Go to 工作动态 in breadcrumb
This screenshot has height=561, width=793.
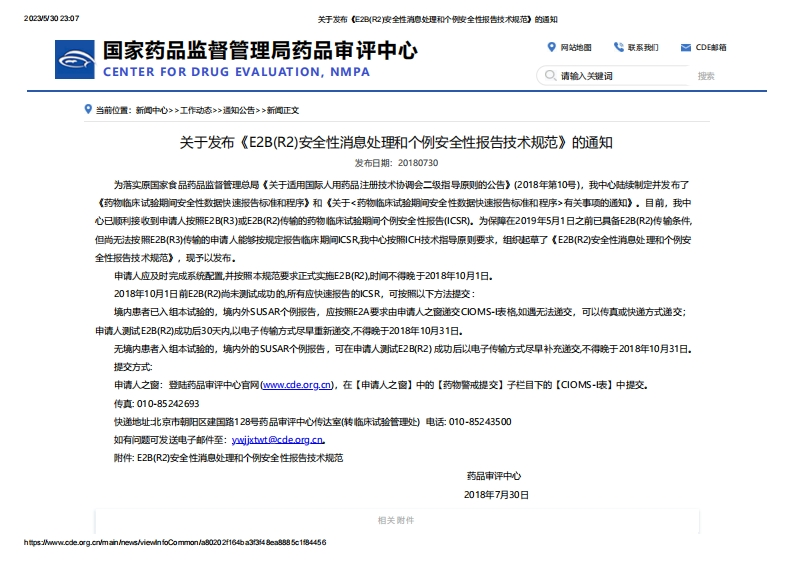197,110
